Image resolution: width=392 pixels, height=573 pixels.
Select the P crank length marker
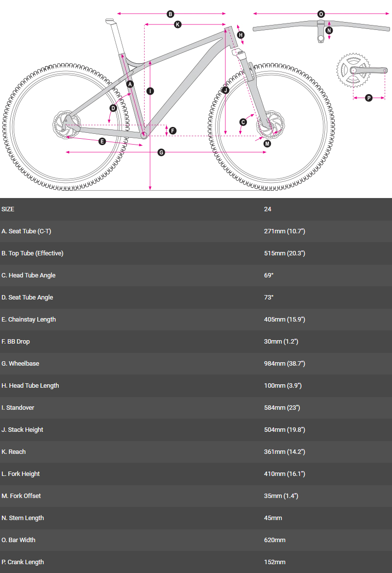click(369, 98)
